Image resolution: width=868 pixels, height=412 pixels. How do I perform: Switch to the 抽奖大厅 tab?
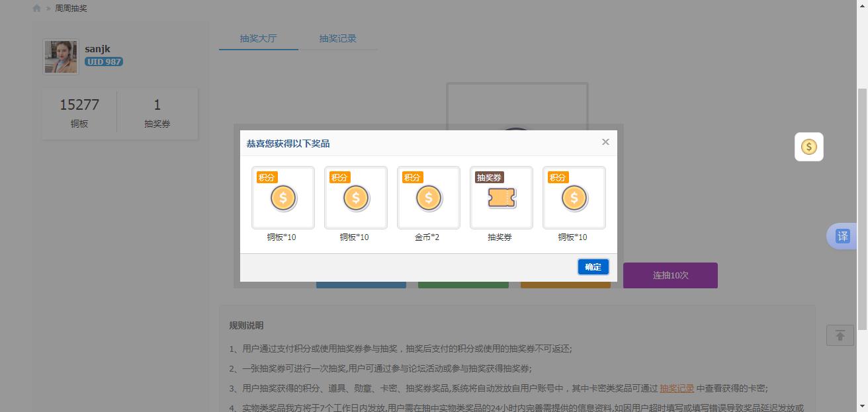coord(258,38)
